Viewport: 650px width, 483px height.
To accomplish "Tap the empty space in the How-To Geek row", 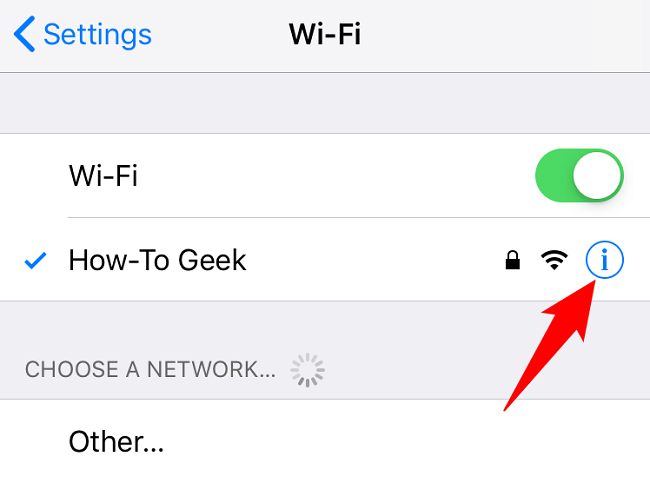I will (373, 260).
